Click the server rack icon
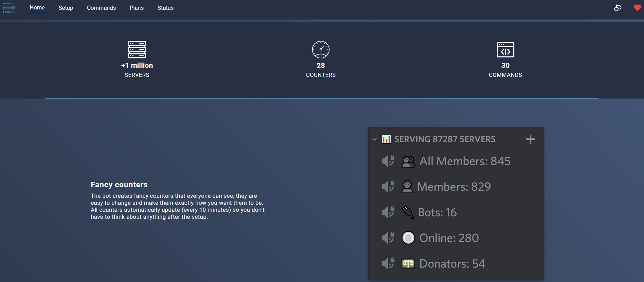 (137, 50)
